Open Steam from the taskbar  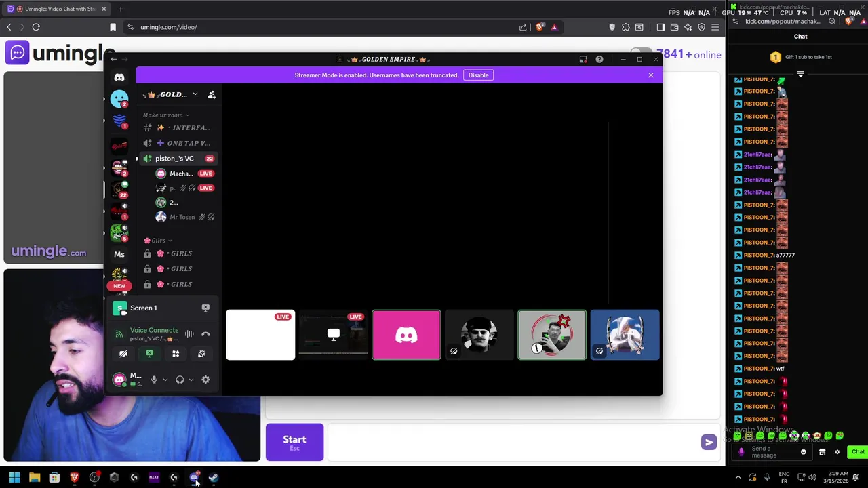pos(214,478)
